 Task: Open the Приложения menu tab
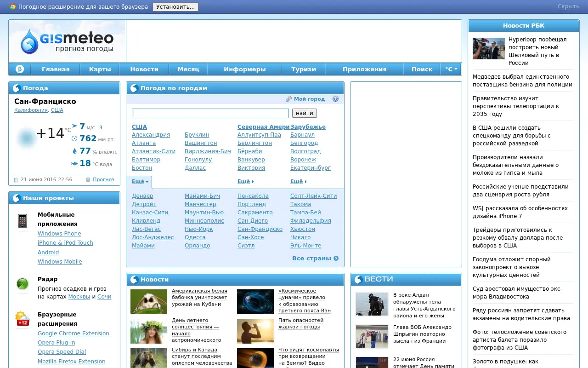click(365, 69)
